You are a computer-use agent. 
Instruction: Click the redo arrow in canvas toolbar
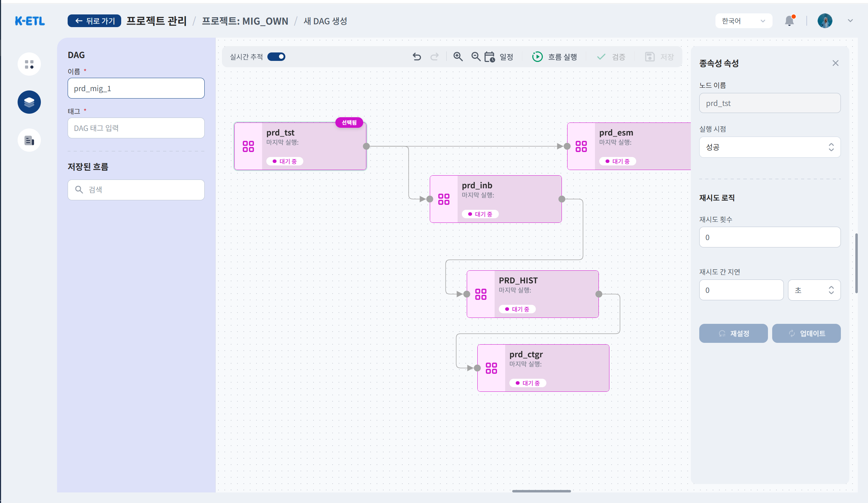point(435,57)
